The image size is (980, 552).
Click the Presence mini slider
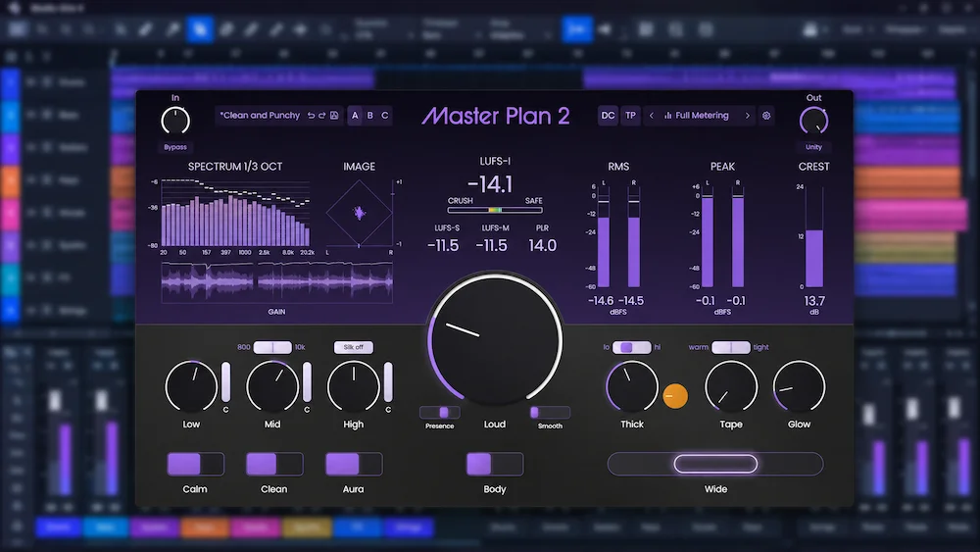click(x=440, y=412)
